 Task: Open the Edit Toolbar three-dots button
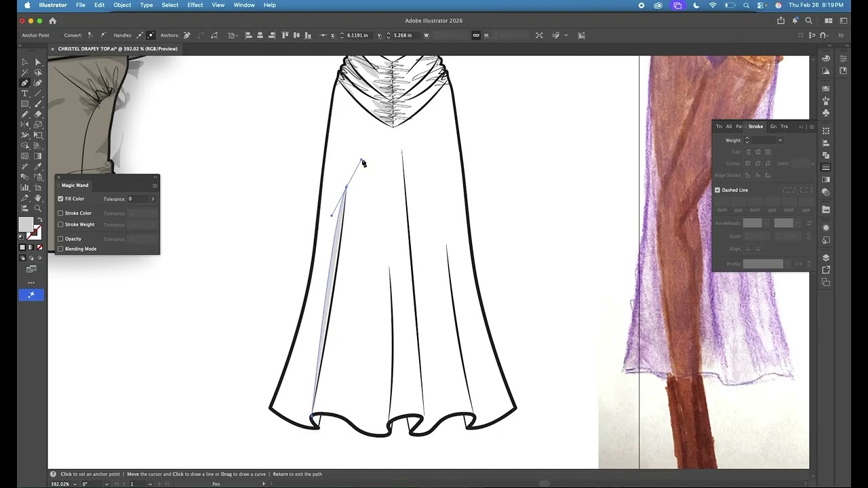pos(31,282)
